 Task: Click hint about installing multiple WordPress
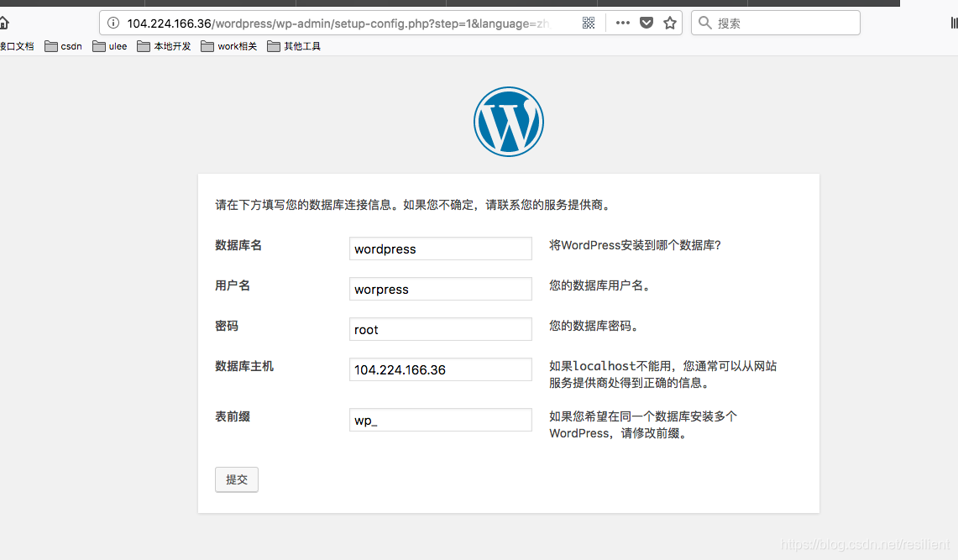click(643, 425)
